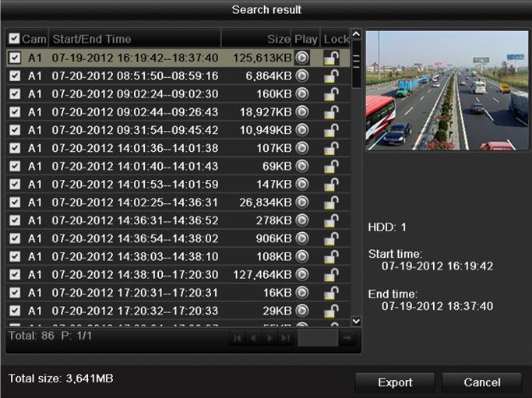Play the 906KB recording
Screen dimensions: 532x398
(302, 238)
